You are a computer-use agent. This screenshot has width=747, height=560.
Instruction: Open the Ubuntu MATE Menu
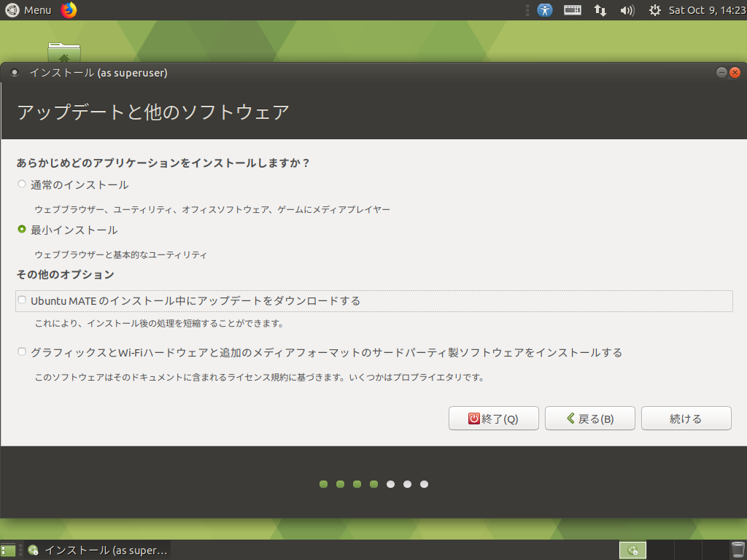pos(28,10)
